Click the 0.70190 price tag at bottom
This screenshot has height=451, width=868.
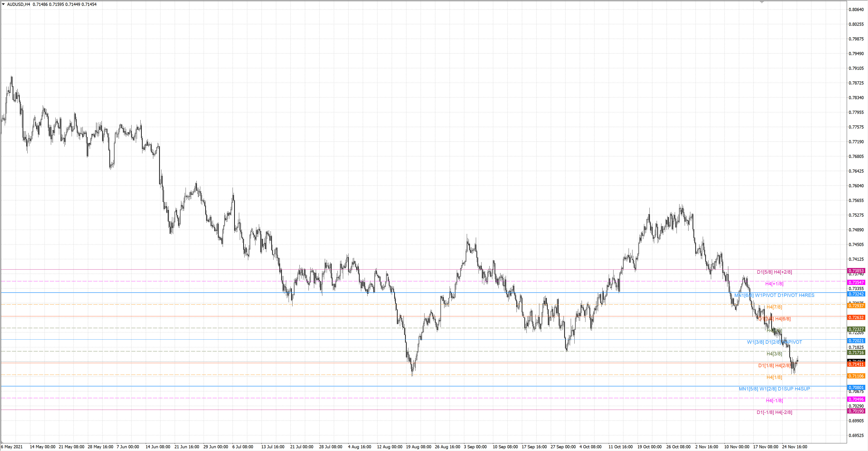[x=856, y=411]
